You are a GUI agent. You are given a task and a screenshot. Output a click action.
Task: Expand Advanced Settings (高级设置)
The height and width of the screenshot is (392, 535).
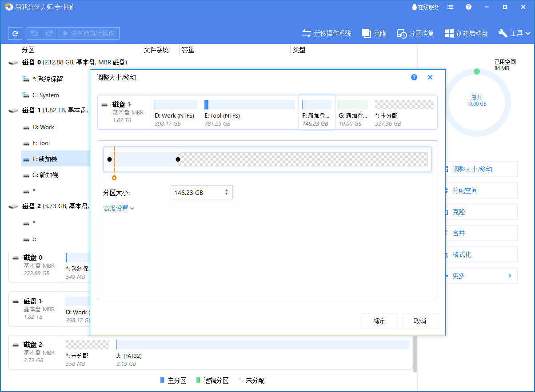point(119,208)
